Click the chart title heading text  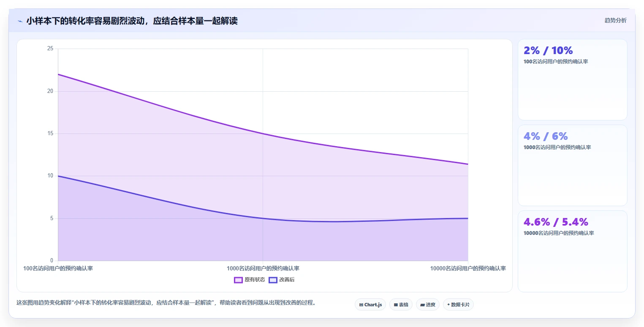(x=132, y=21)
